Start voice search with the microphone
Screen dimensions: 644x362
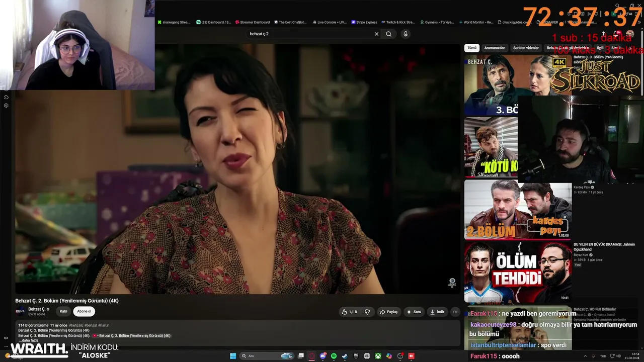click(406, 34)
